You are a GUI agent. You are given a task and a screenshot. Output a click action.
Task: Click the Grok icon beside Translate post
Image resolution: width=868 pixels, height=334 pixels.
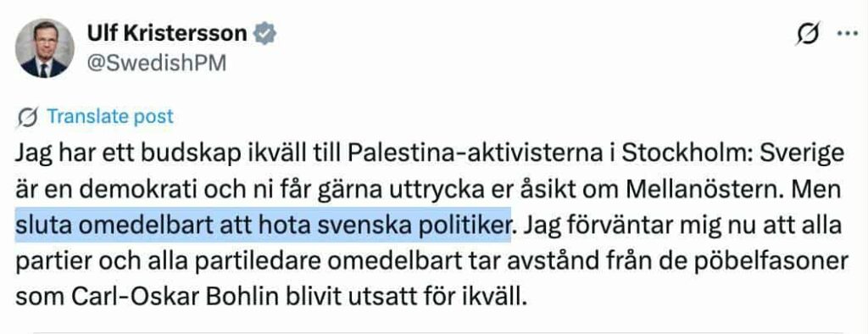click(28, 117)
